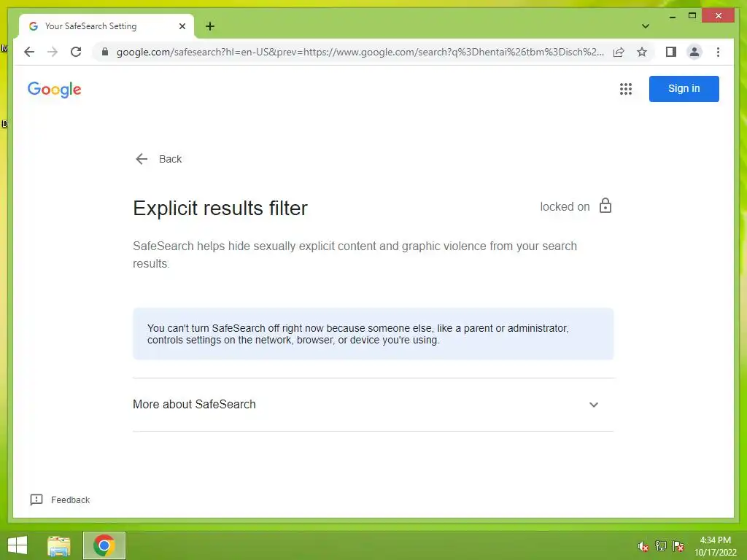
Task: Expand More about SafeSearch chevron
Action: tap(593, 405)
